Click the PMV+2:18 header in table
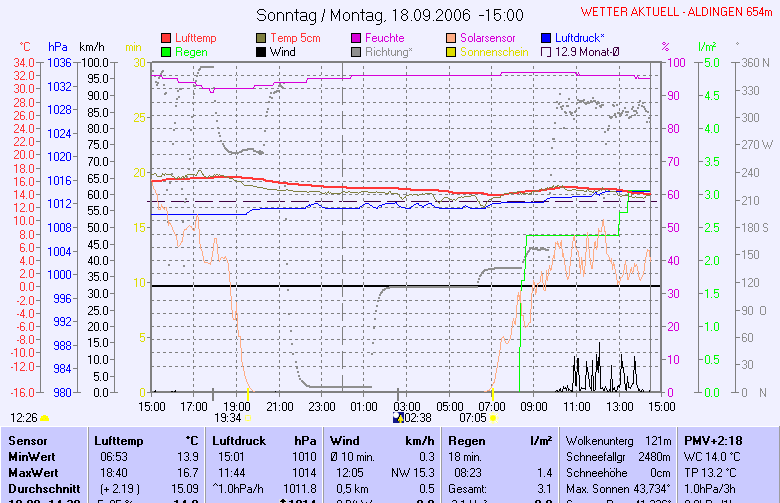This screenshot has width=780, height=503. tap(712, 440)
